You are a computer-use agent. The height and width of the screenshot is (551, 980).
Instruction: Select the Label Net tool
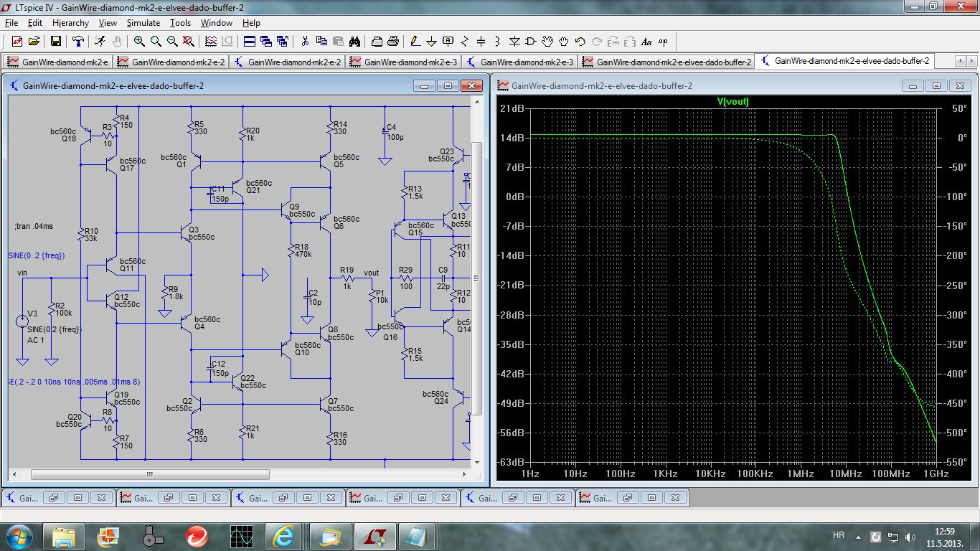(x=448, y=41)
